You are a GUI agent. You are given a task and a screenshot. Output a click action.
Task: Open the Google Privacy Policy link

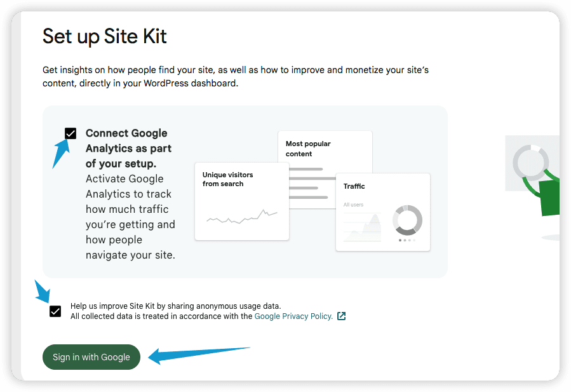point(293,316)
